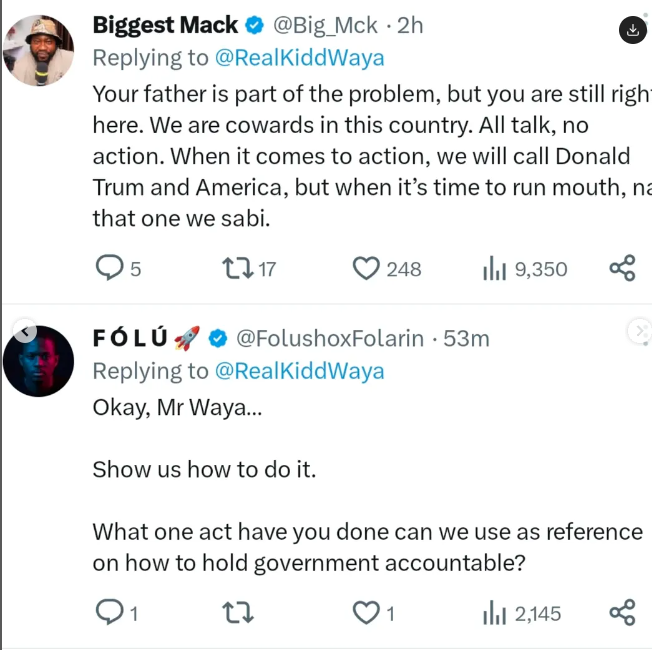Go to previous item using left arrow

tap(24, 331)
